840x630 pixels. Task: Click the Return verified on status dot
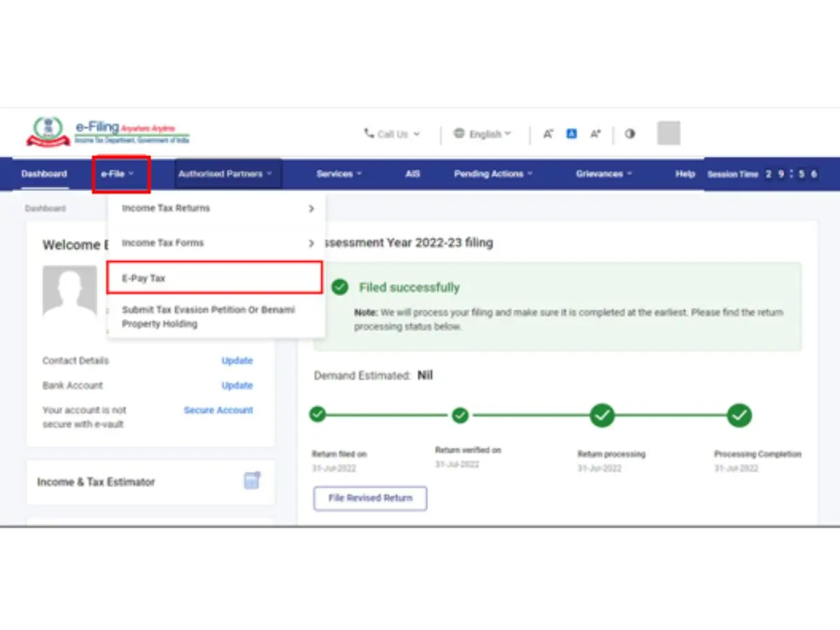460,414
